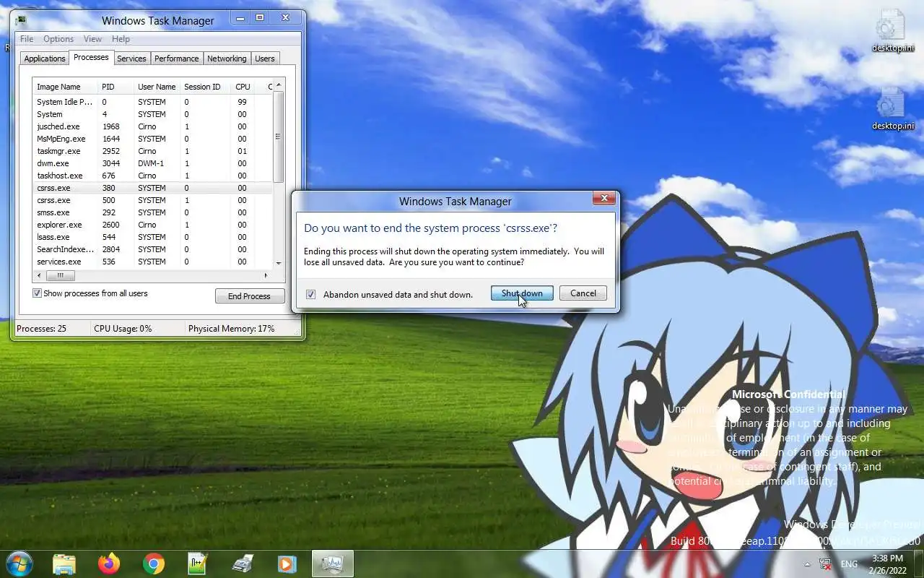924x578 pixels.
Task: Uncheck Abandon unsaved data and shut down
Action: coord(311,294)
